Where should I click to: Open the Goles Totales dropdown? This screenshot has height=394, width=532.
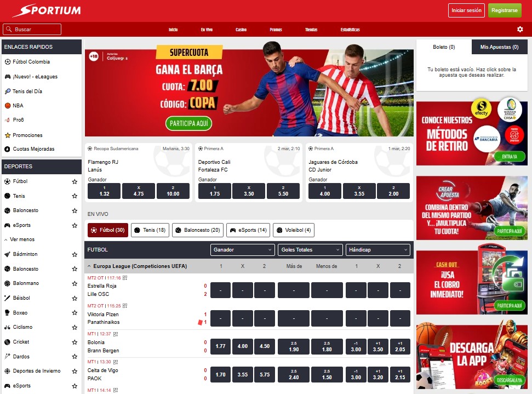click(310, 250)
